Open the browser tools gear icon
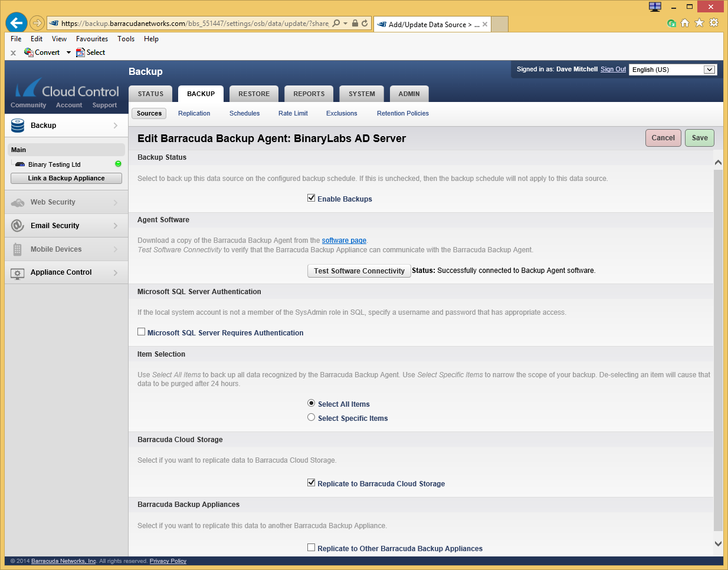This screenshot has height=570, width=728. click(714, 23)
